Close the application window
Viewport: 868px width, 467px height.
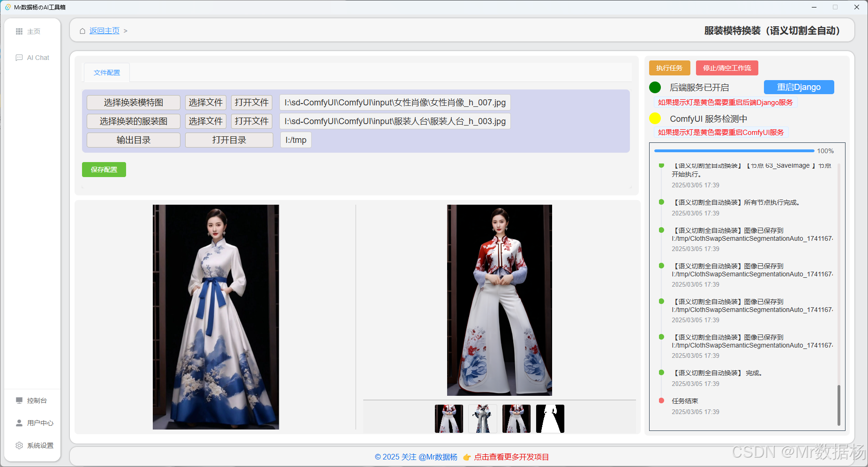[856, 7]
